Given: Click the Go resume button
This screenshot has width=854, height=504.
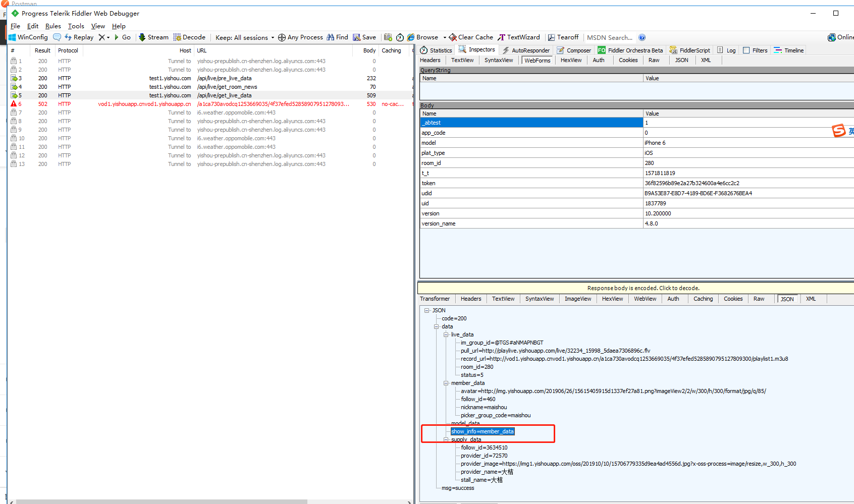Looking at the screenshot, I should coord(122,37).
